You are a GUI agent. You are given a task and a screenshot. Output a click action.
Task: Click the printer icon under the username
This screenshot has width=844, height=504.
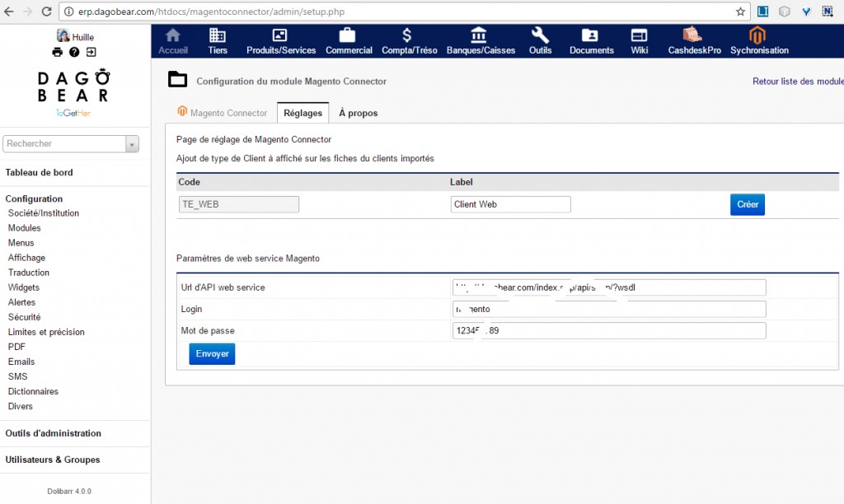(57, 52)
